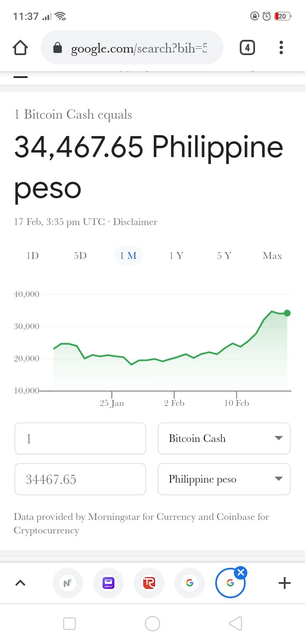305x644 pixels.
Task: Open the Philippine peso currency dropdown
Action: (x=224, y=479)
